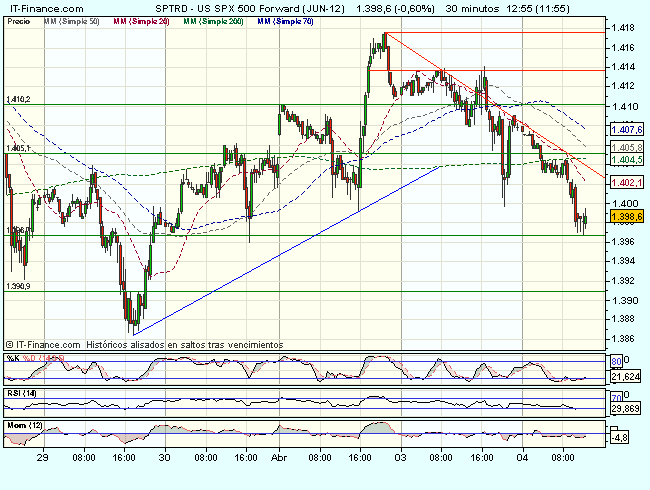Click the Precio axis label
The width and height of the screenshot is (650, 490).
pyautogui.click(x=20, y=20)
